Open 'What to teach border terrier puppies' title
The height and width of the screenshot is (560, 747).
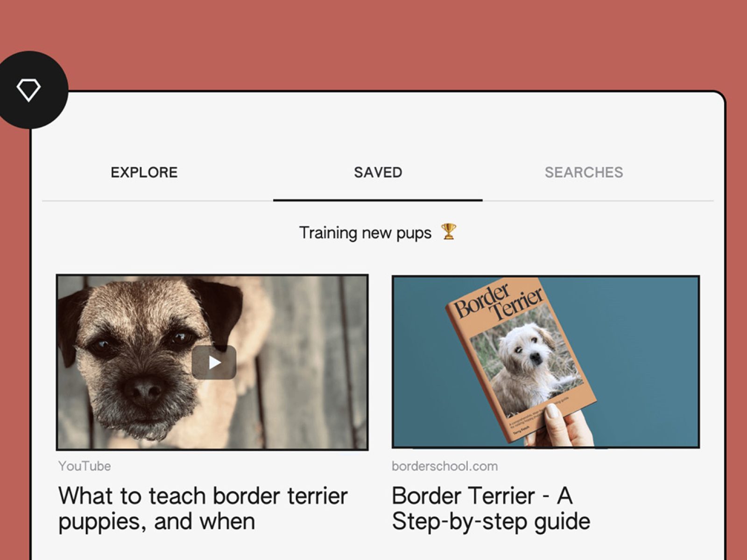pyautogui.click(x=203, y=509)
